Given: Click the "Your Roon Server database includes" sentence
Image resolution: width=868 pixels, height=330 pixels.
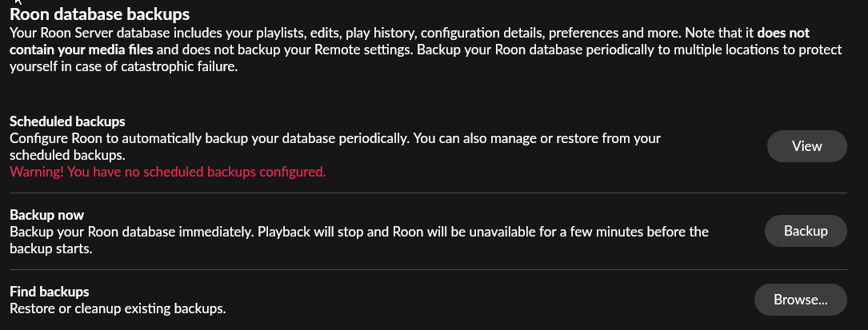Looking at the screenshot, I should click(160, 34).
